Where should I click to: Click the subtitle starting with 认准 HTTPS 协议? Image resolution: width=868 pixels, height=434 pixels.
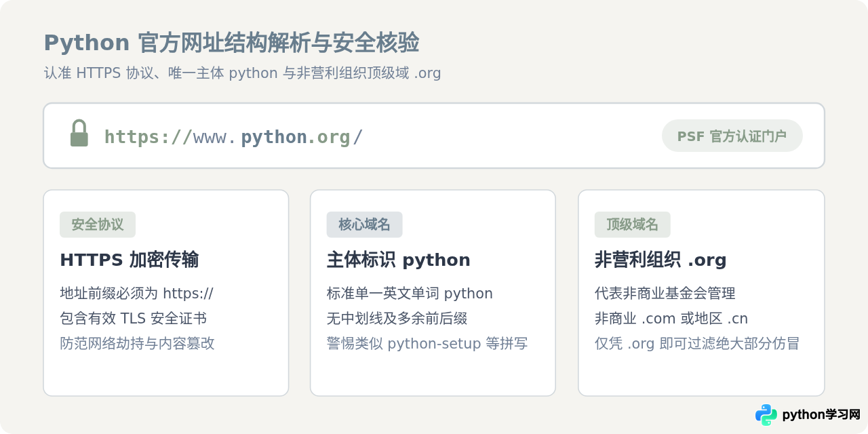tap(242, 73)
